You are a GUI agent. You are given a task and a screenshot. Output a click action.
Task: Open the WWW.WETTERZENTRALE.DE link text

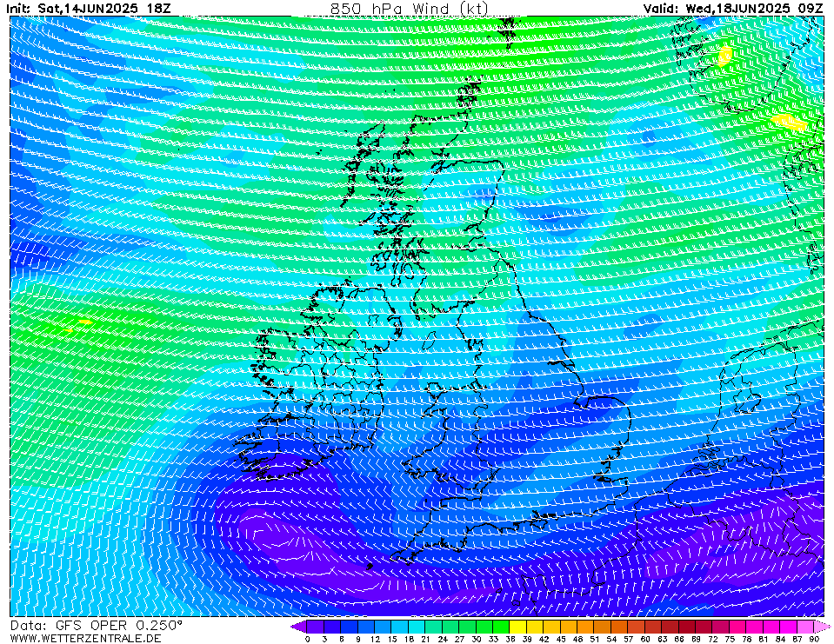point(85,638)
